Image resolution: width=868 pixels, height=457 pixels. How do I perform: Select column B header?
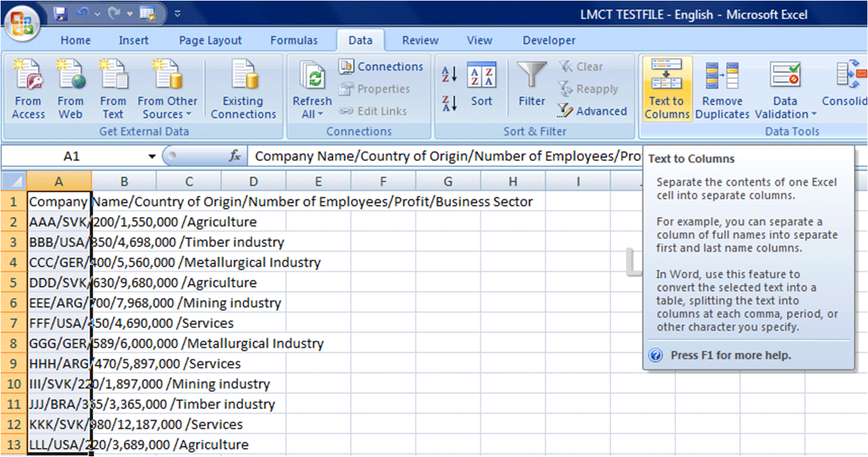[124, 182]
